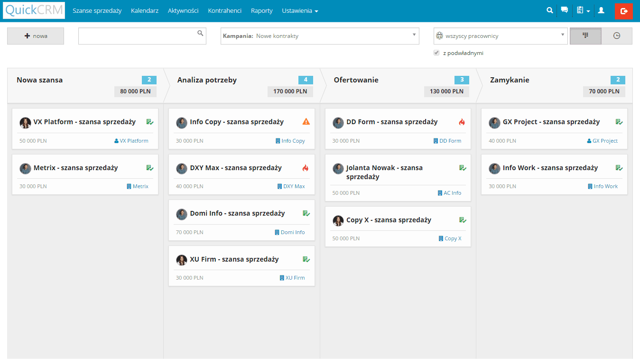
Task: Open the clipboard tasks dropdown icon
Action: tap(583, 10)
